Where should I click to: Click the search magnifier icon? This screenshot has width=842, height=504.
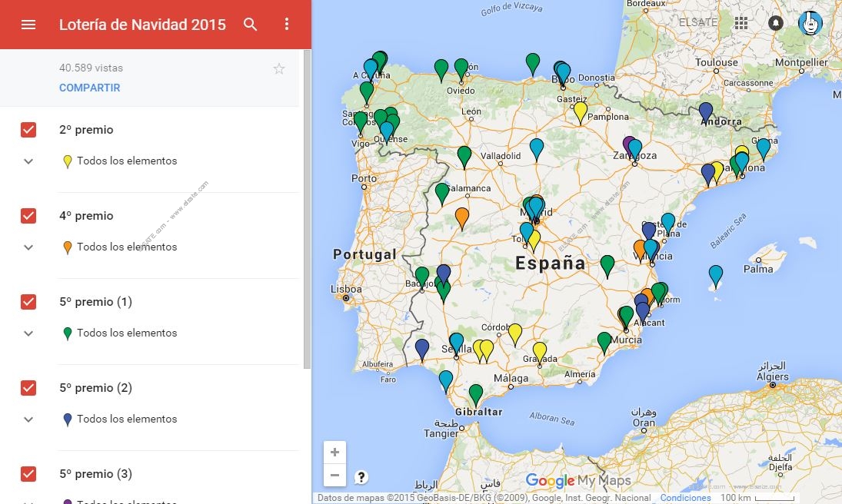[x=250, y=24]
